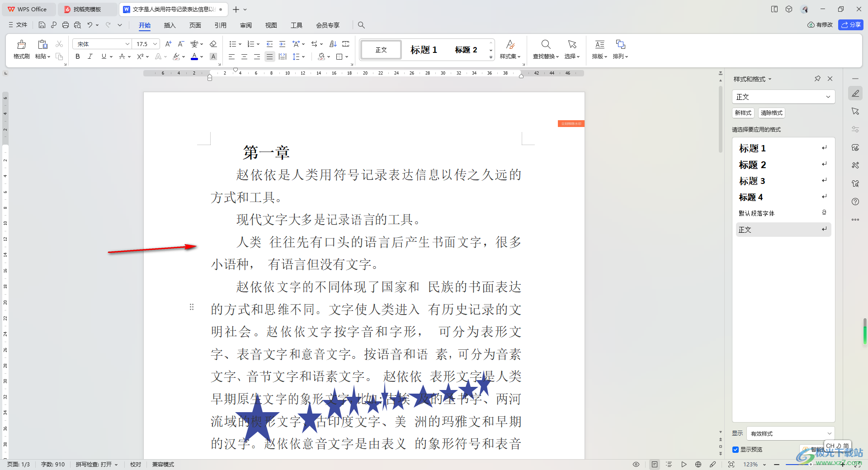Viewport: 868px width, 470px height.
Task: Click the New Style button
Action: tap(743, 113)
